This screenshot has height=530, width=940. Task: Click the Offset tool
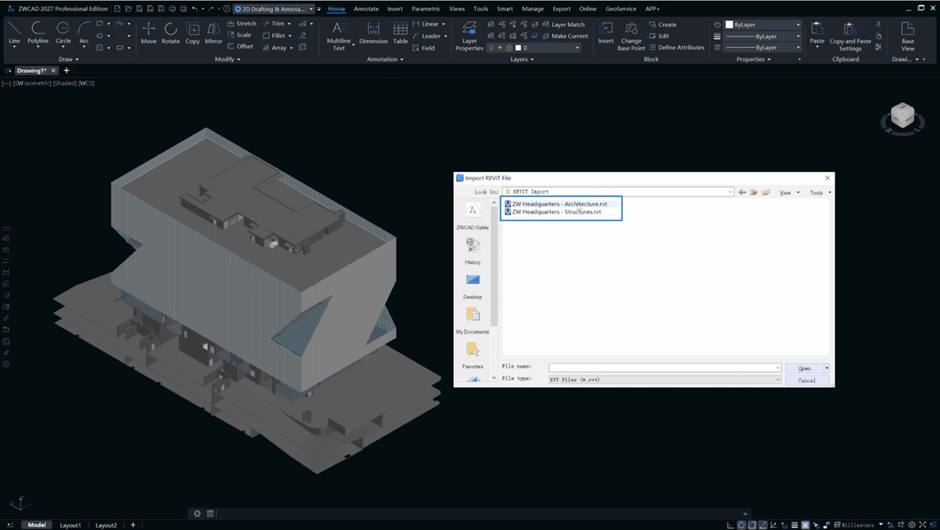[x=240, y=46]
